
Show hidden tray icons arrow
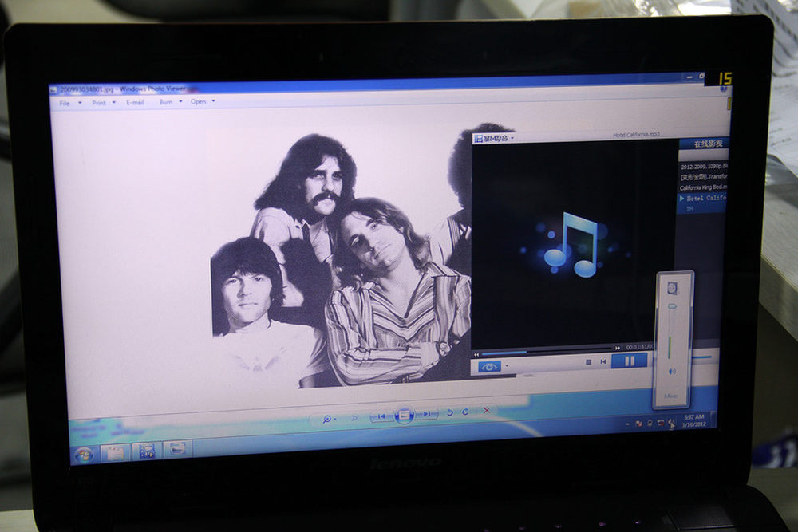(627, 424)
